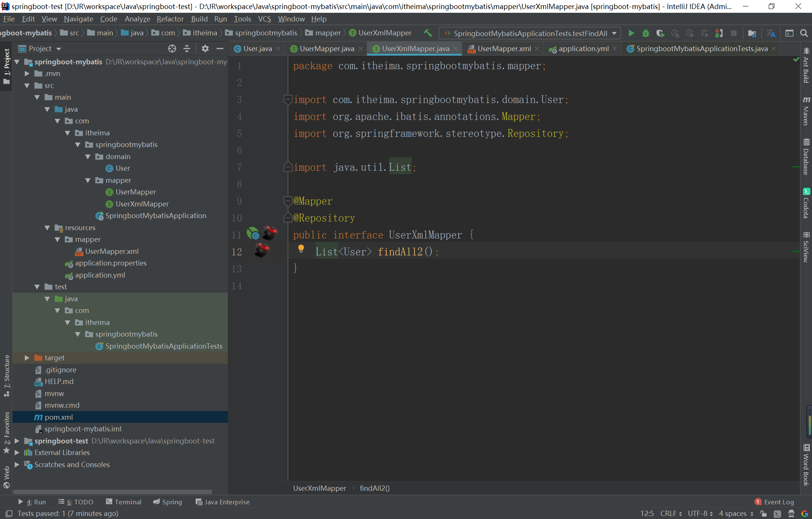Click the Build Project hammer icon
Viewport: 812px width, 519px height.
pyautogui.click(x=428, y=33)
